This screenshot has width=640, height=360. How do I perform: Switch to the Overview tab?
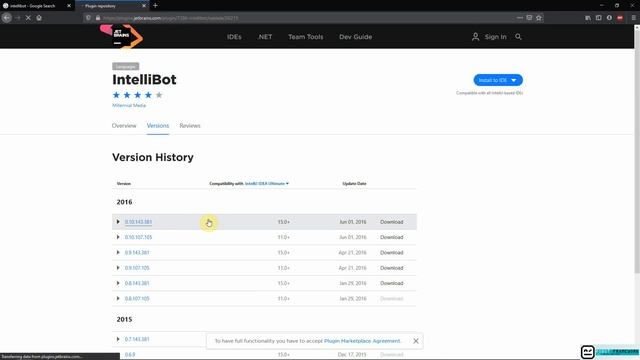pos(124,126)
